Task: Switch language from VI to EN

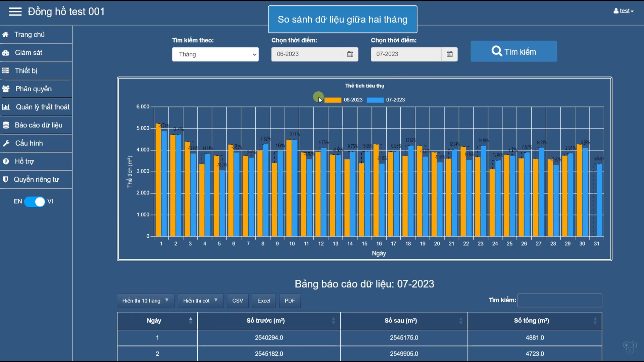Action: click(34, 202)
